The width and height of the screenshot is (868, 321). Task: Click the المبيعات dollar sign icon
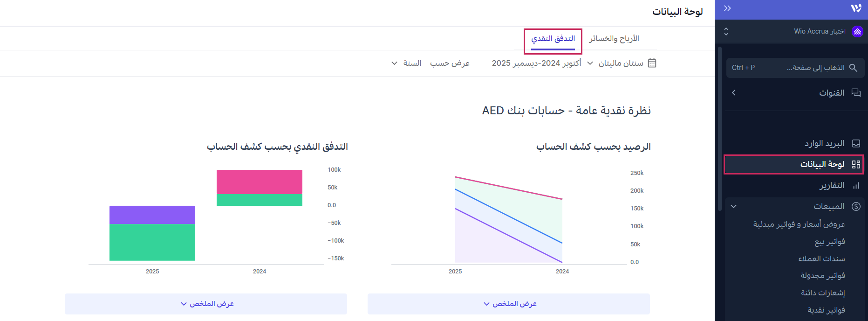(x=856, y=206)
